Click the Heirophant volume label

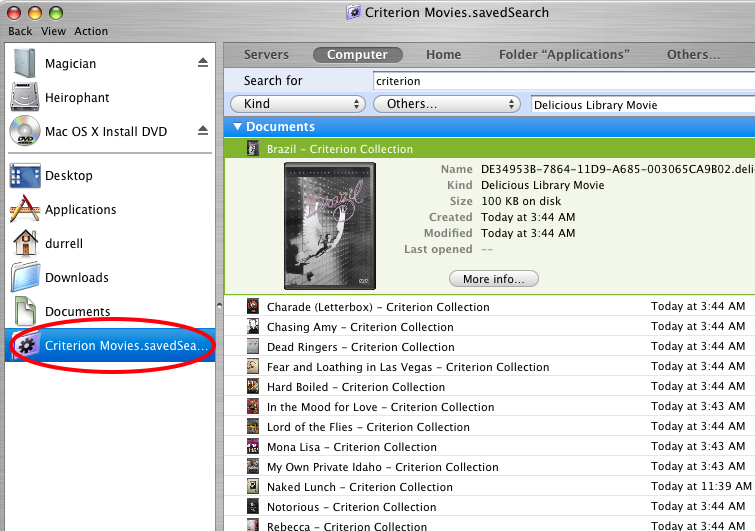(x=77, y=98)
